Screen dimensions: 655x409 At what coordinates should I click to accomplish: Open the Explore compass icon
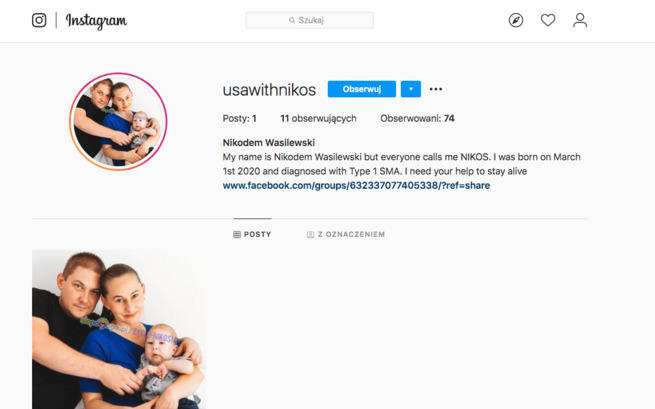(x=516, y=20)
